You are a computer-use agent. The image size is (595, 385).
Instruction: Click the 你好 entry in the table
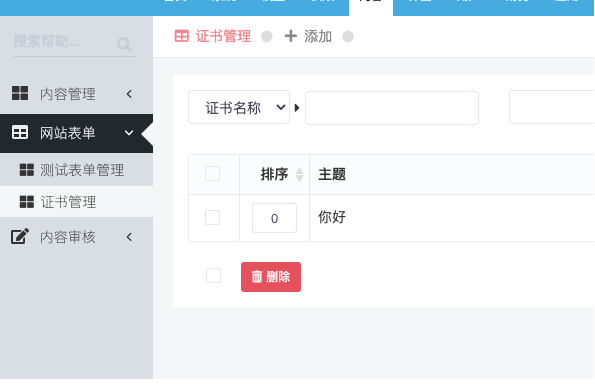(332, 217)
